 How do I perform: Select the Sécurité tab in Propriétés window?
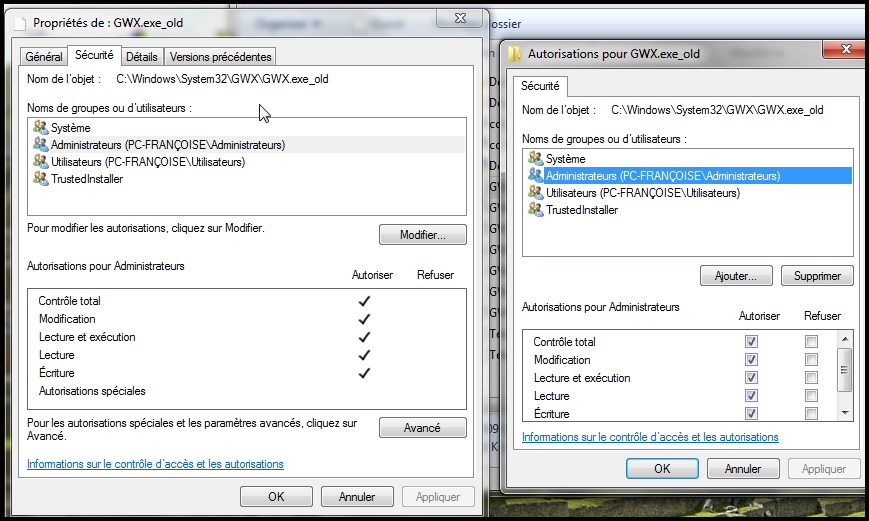coord(94,55)
